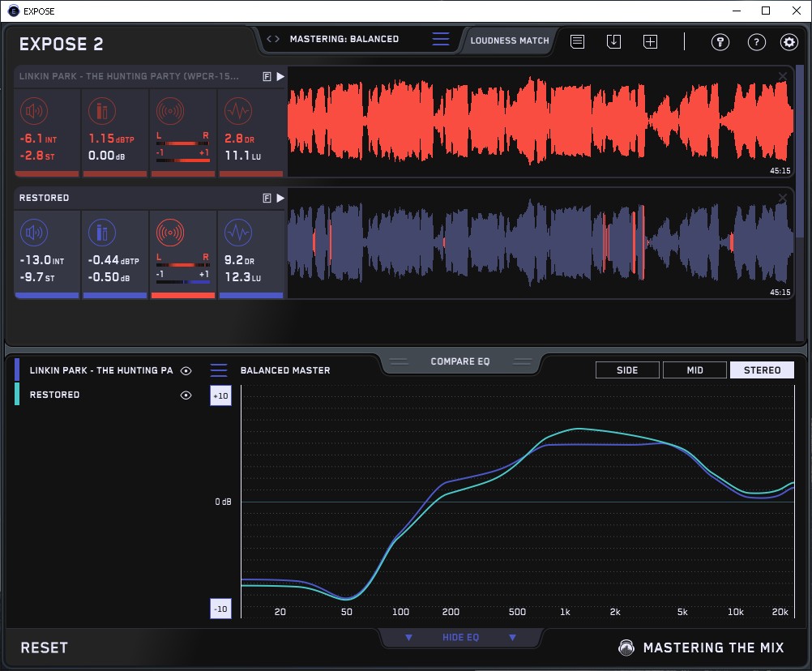The image size is (812, 671).
Task: Click the Linkin Park track title
Action: [129, 76]
